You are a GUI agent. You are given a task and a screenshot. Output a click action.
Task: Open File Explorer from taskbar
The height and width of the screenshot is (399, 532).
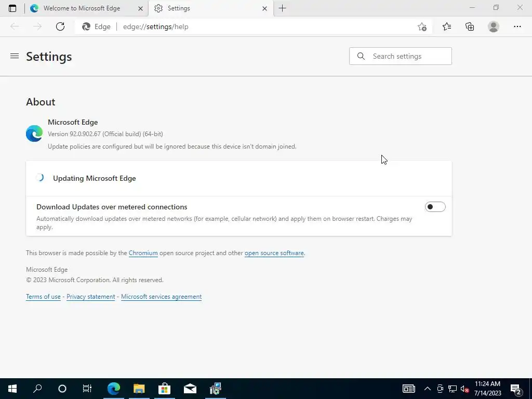(139, 389)
